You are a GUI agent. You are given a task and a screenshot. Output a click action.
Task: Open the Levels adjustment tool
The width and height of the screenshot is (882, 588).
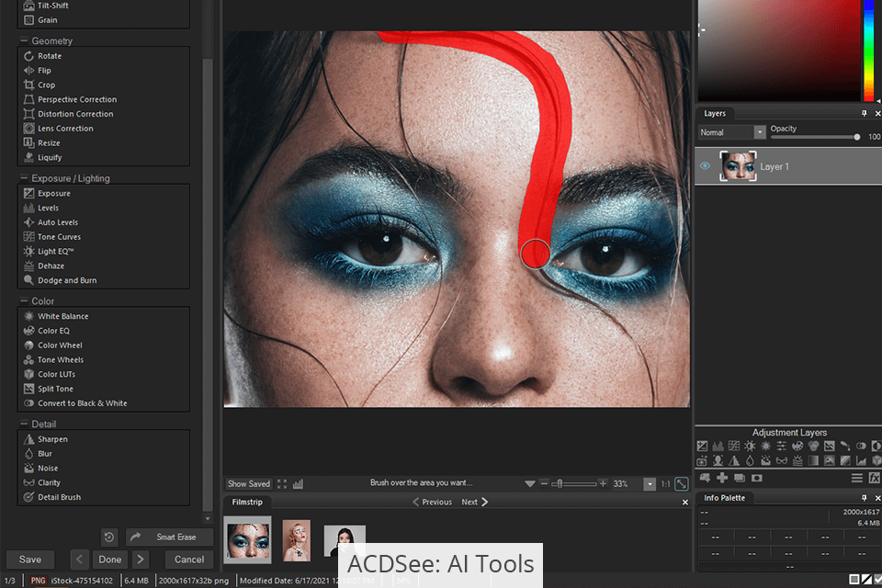point(41,208)
